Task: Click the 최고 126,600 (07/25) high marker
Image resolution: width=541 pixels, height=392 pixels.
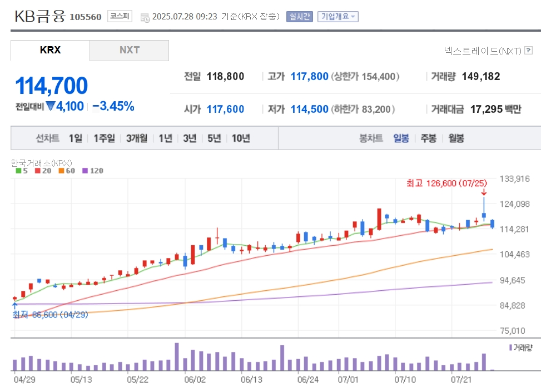Action: [x=447, y=183]
